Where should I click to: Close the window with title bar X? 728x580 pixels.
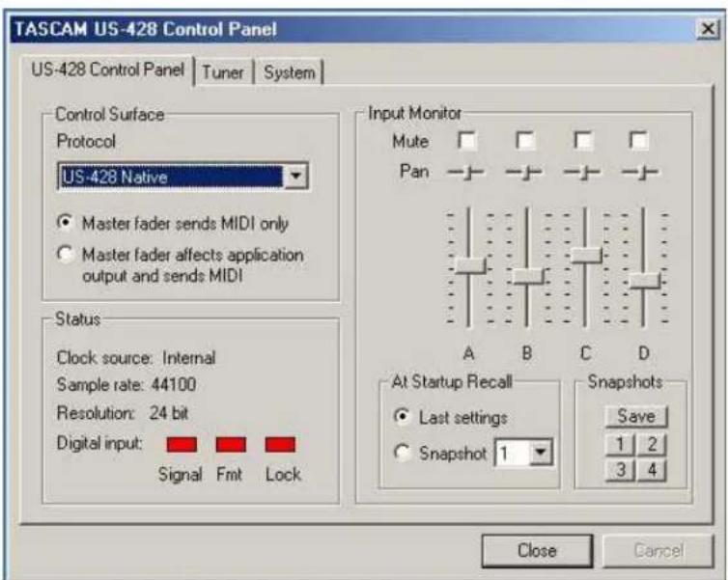point(708,29)
